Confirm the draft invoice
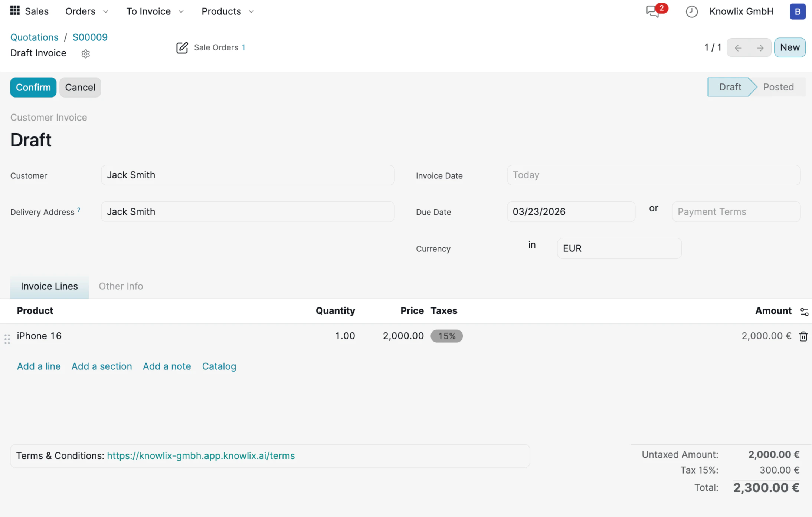The width and height of the screenshot is (812, 517). [33, 87]
